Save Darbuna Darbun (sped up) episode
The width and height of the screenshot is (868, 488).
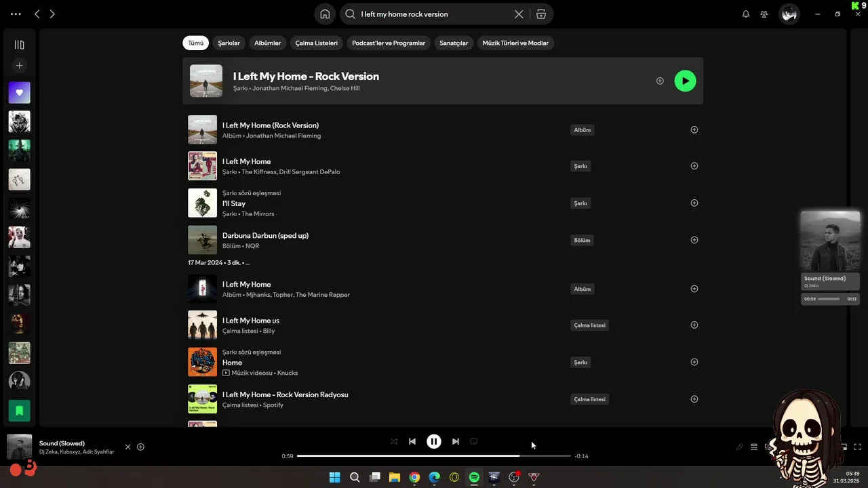click(x=694, y=240)
